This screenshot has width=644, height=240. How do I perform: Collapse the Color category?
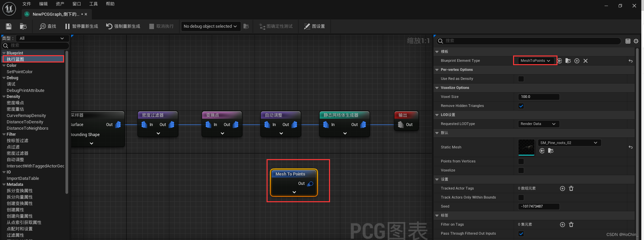click(x=4, y=66)
